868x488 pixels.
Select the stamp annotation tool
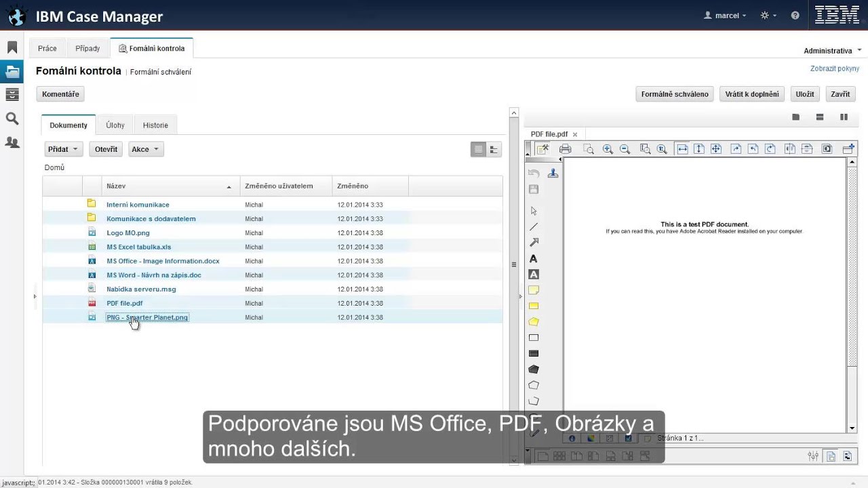tap(553, 173)
